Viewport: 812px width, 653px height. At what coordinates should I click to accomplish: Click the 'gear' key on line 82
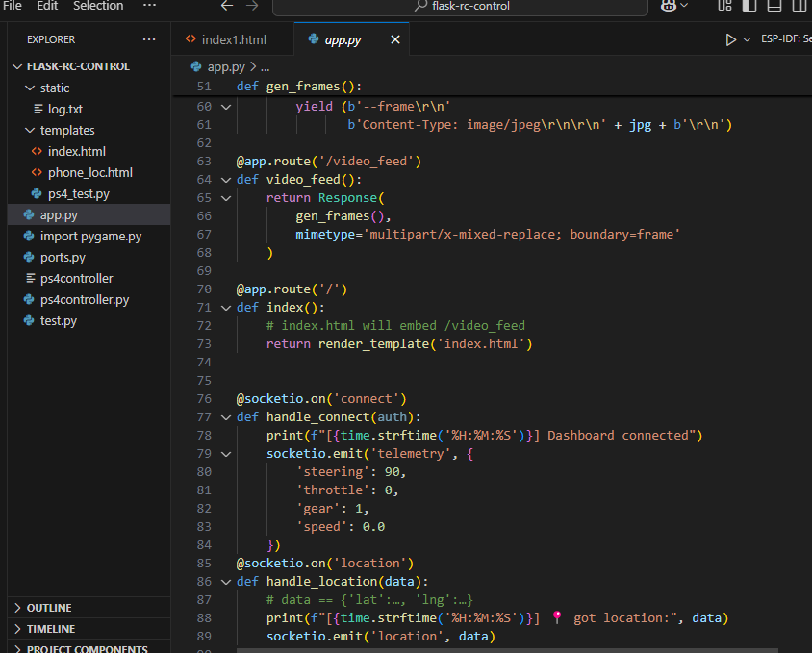(x=317, y=509)
